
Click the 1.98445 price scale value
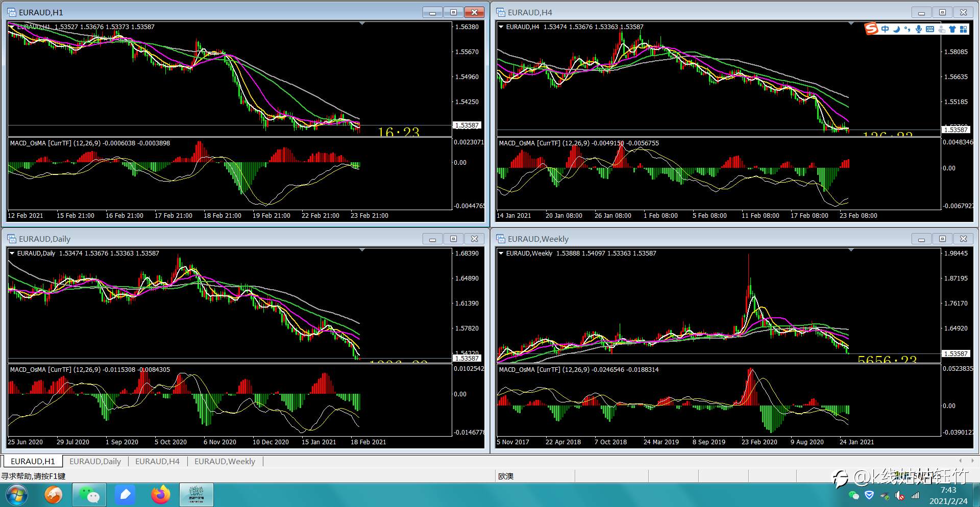(956, 253)
